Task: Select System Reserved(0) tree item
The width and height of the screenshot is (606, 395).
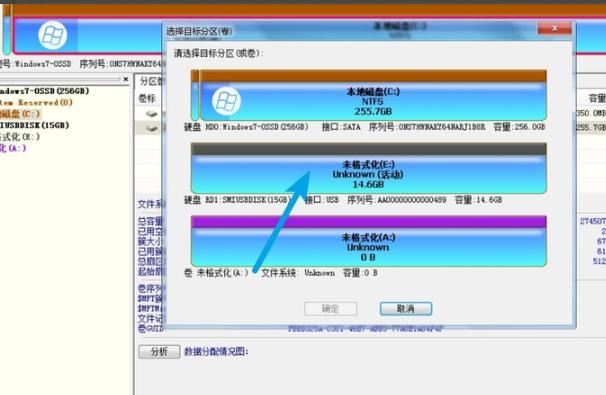Action: coord(36,102)
